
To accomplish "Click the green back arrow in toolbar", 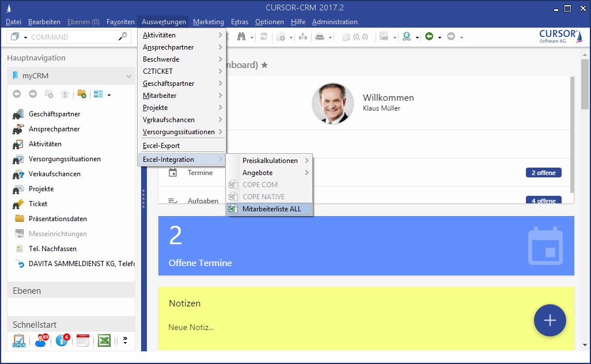I will tap(429, 37).
